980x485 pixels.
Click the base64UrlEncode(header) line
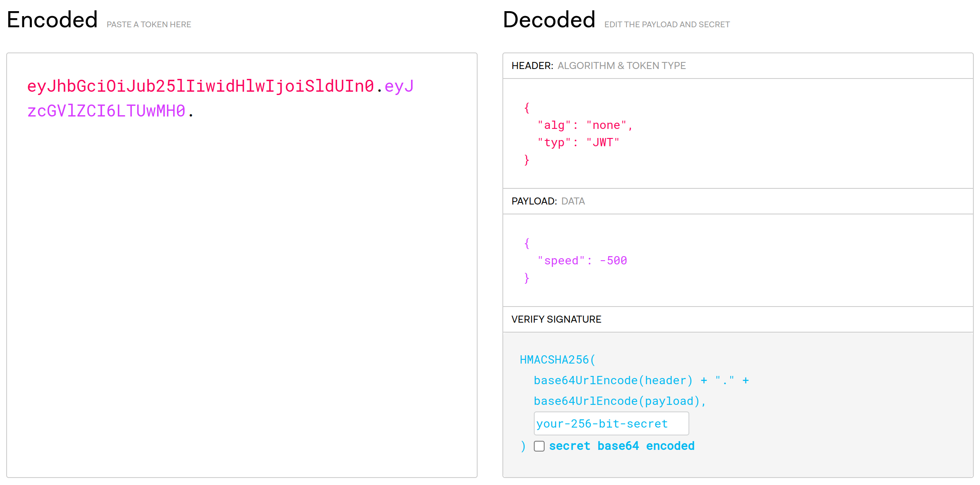[x=641, y=380]
